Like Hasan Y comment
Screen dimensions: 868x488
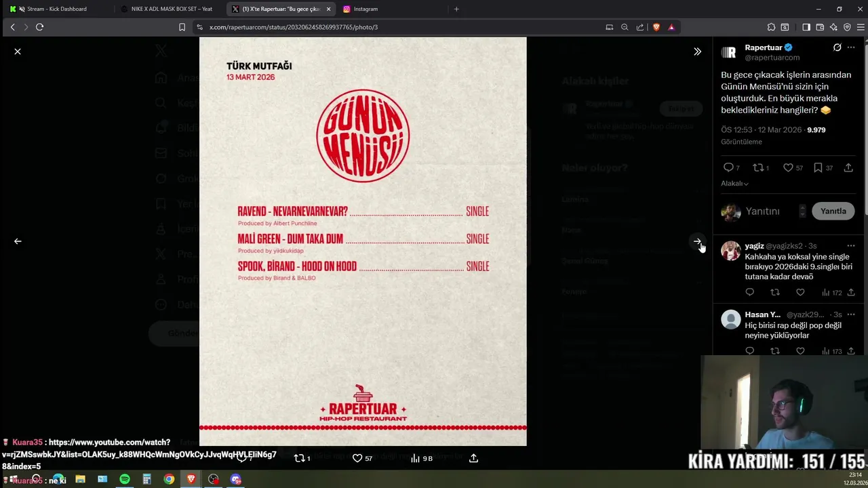point(800,351)
